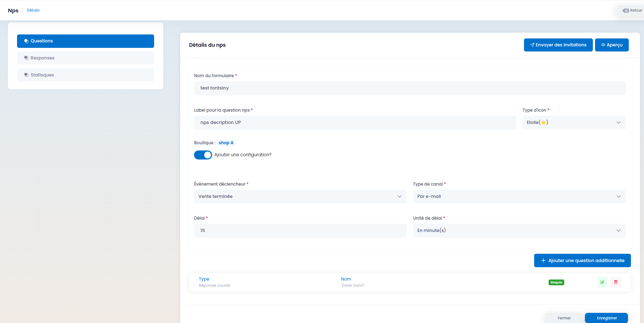This screenshot has width=644, height=323.
Task: Click into the Délai input field
Action: pyautogui.click(x=300, y=231)
